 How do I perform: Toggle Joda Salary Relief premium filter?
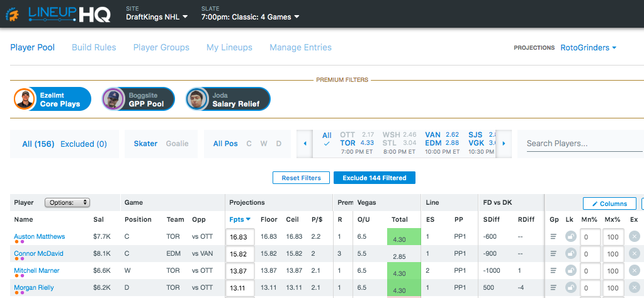228,99
